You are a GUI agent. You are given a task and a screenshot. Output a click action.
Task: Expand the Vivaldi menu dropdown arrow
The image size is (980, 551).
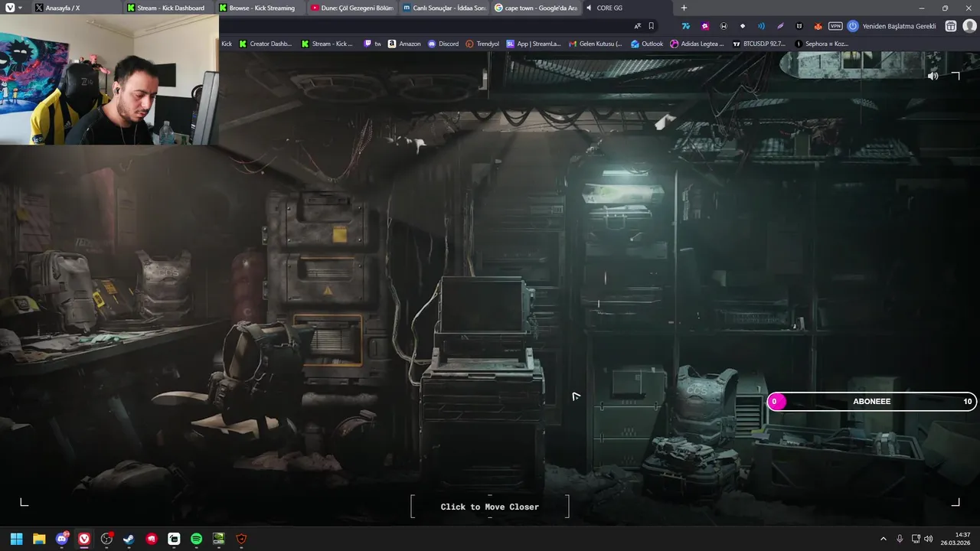20,8
